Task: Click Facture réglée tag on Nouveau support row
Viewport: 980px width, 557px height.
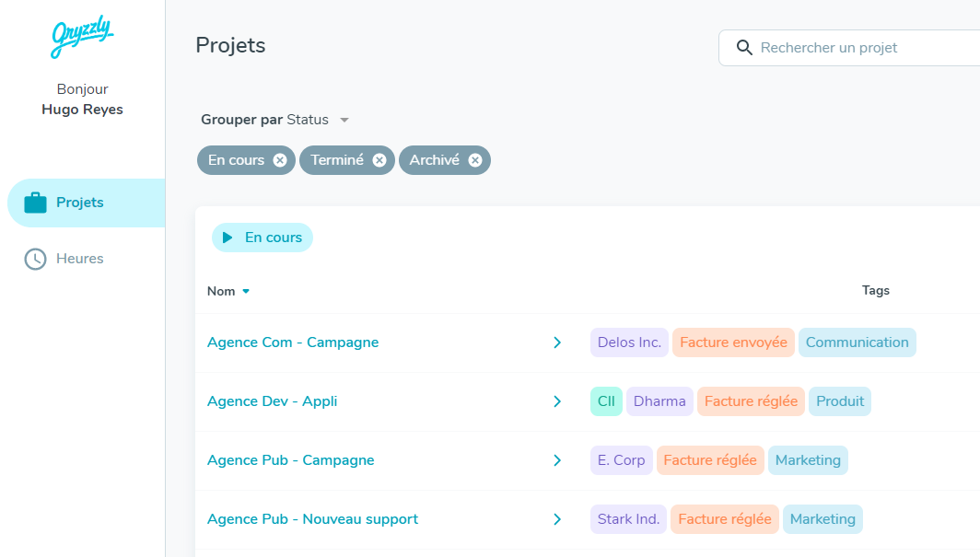Action: [x=724, y=519]
